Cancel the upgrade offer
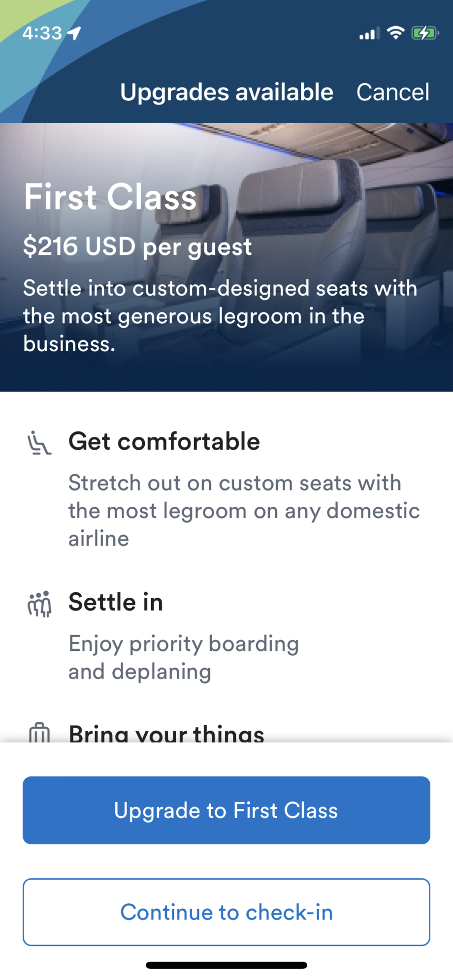The image size is (453, 980). 392,92
